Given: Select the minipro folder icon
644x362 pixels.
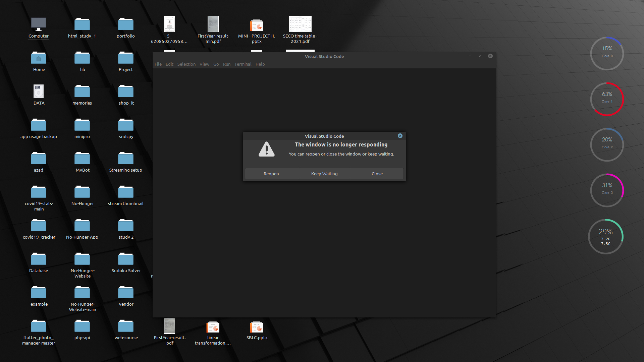Looking at the screenshot, I should (82, 128).
